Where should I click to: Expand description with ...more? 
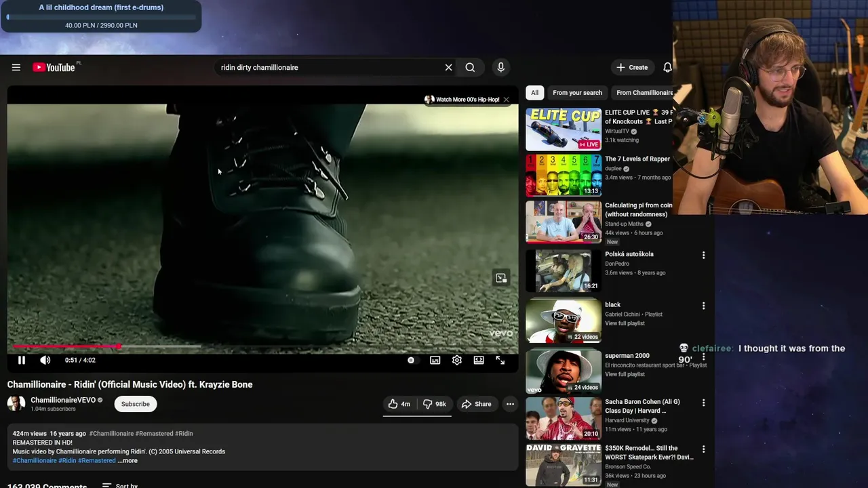click(x=127, y=461)
